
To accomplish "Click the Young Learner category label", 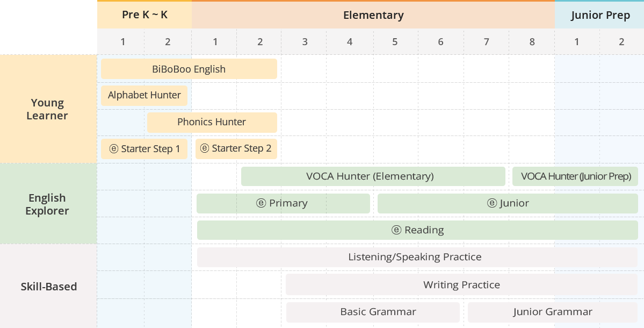I will (48, 109).
